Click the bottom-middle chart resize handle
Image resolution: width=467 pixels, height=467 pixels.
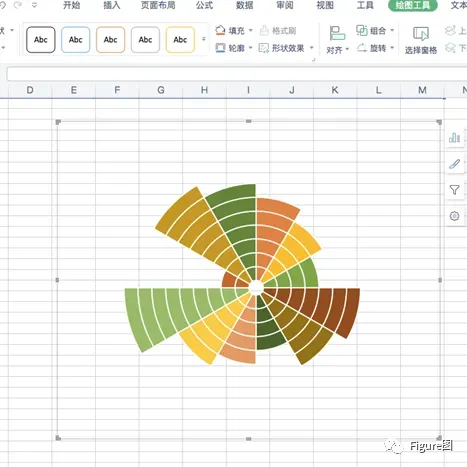point(249,439)
